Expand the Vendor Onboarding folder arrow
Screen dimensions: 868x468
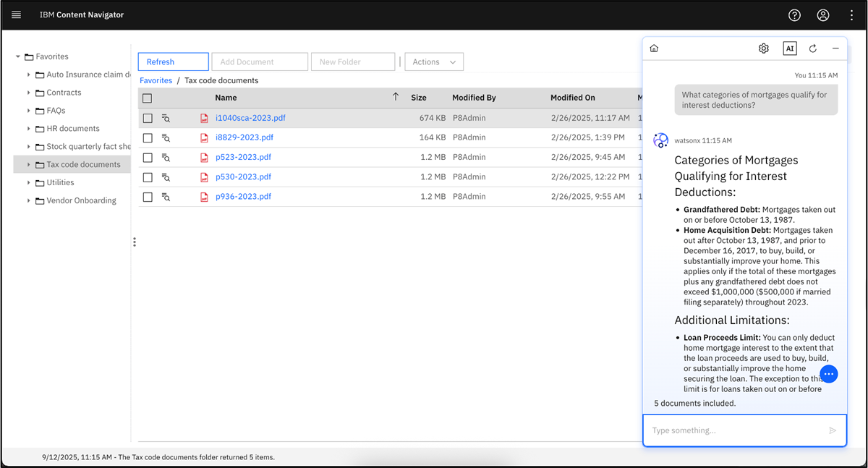pyautogui.click(x=29, y=201)
